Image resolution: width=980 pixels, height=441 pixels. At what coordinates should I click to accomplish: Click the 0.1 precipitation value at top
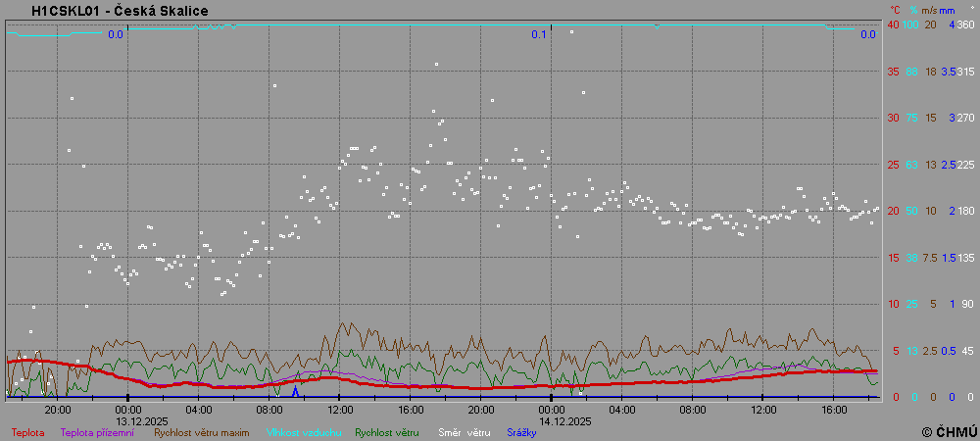(x=539, y=35)
